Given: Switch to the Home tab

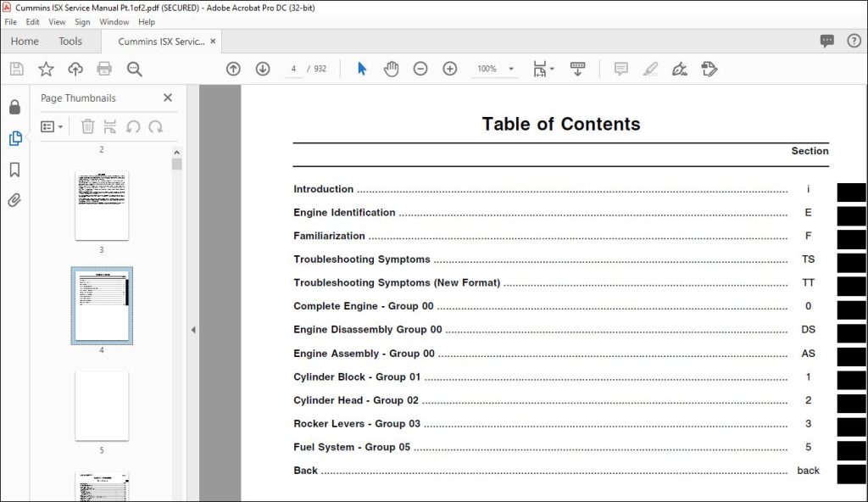Looking at the screenshot, I should tap(25, 42).
